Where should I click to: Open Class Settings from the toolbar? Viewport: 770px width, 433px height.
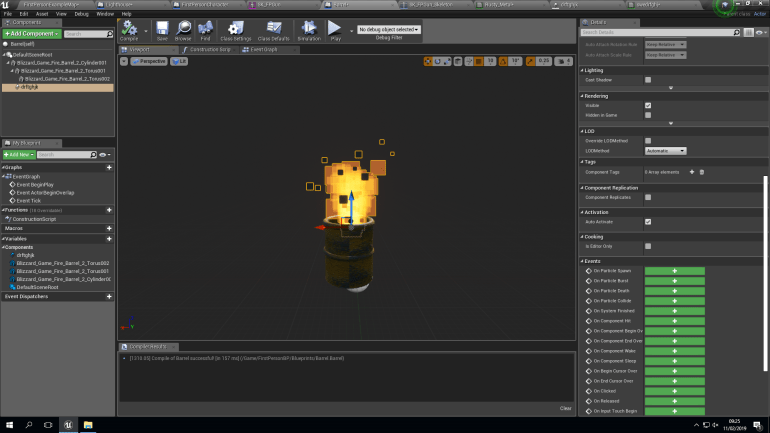pos(234,30)
